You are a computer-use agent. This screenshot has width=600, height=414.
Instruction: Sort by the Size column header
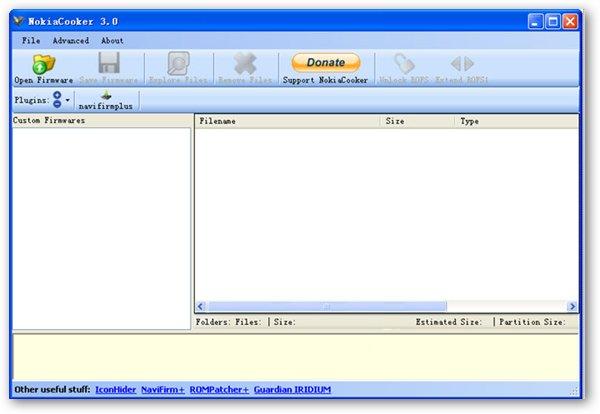point(416,121)
